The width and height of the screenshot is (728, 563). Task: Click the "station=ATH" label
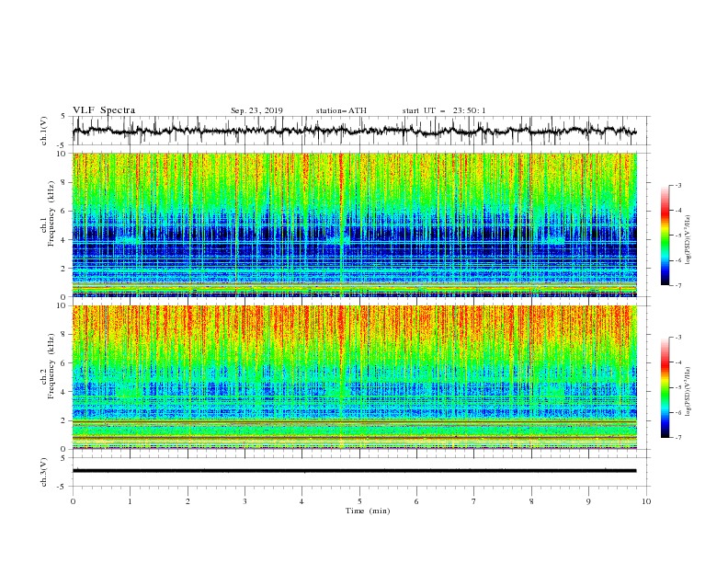tap(341, 110)
